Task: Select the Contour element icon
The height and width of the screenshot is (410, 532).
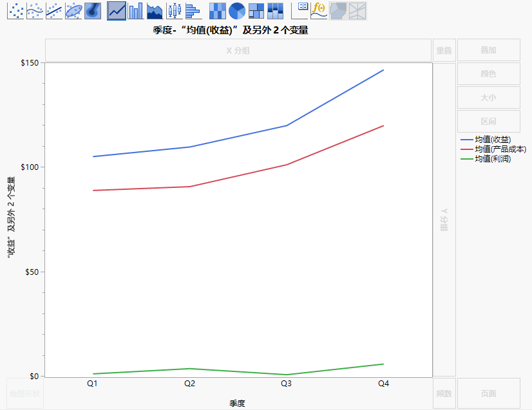Action: pyautogui.click(x=93, y=11)
